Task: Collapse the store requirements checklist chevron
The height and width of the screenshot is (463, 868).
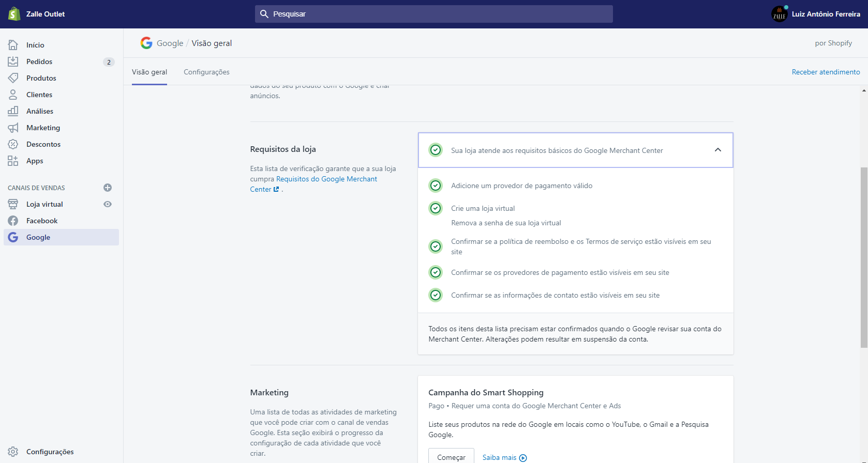Action: point(718,150)
